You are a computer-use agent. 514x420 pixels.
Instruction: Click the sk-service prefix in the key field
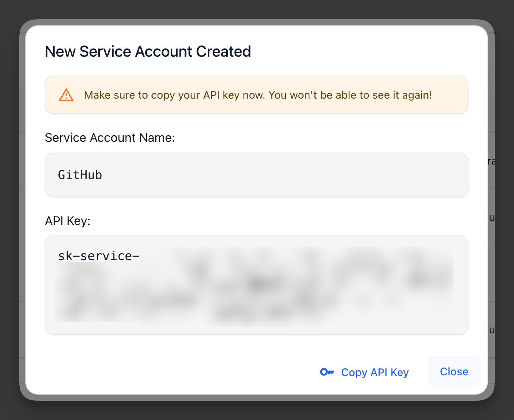pyautogui.click(x=99, y=255)
